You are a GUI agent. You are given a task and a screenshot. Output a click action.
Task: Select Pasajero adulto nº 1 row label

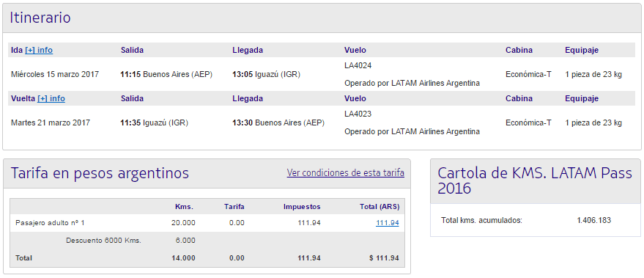(x=50, y=223)
